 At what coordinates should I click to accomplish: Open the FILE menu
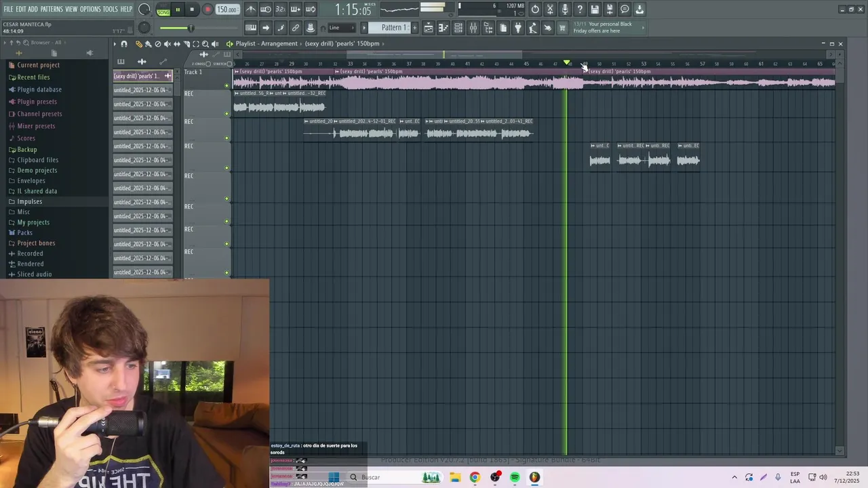tap(8, 9)
